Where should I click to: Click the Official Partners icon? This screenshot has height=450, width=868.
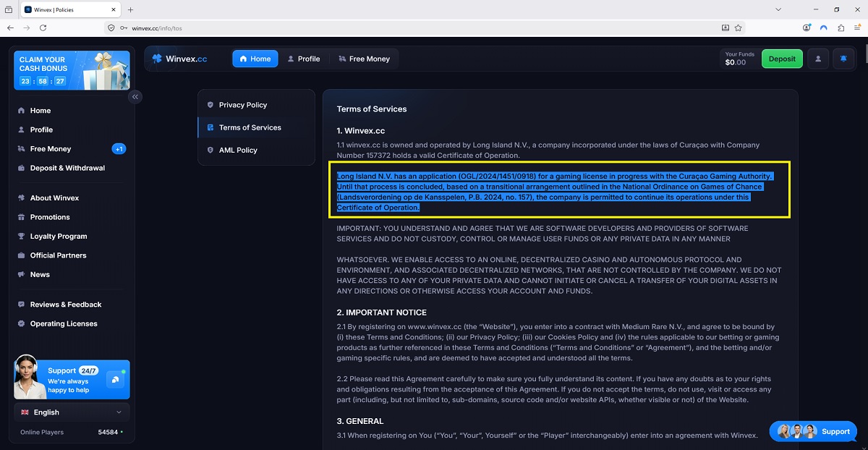(22, 255)
